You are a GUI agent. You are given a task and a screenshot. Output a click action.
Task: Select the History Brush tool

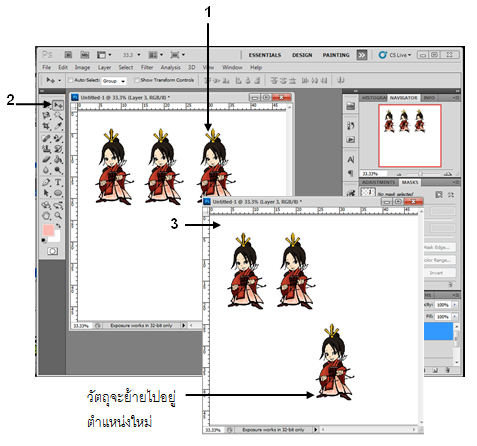point(58,149)
